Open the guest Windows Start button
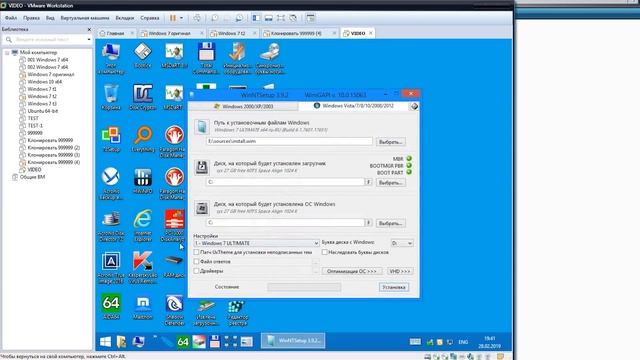 click(105, 342)
